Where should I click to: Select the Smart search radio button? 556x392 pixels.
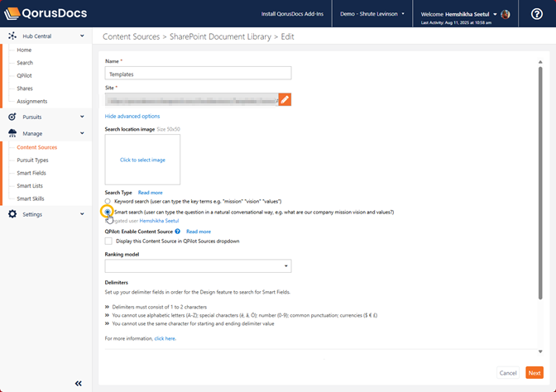point(108,212)
